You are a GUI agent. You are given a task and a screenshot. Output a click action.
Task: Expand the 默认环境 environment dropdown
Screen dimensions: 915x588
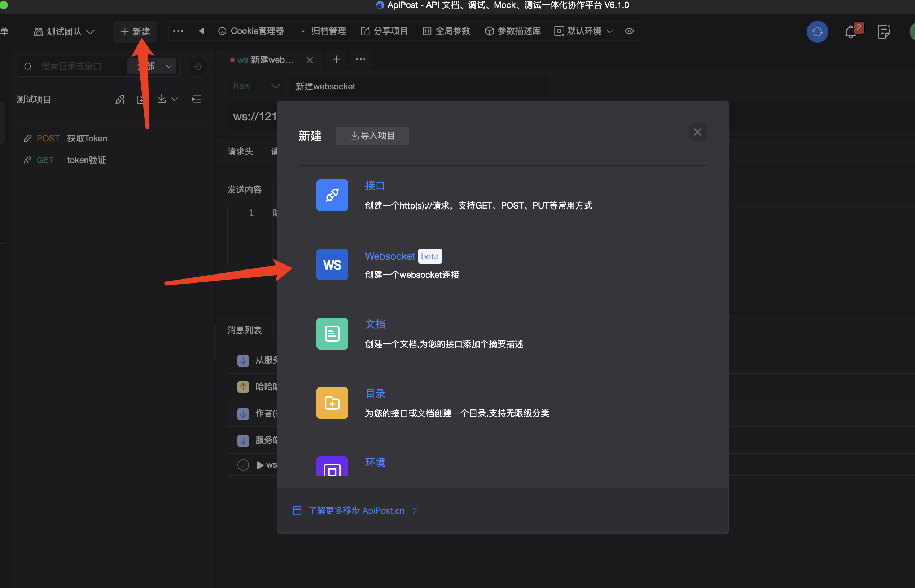coord(583,31)
